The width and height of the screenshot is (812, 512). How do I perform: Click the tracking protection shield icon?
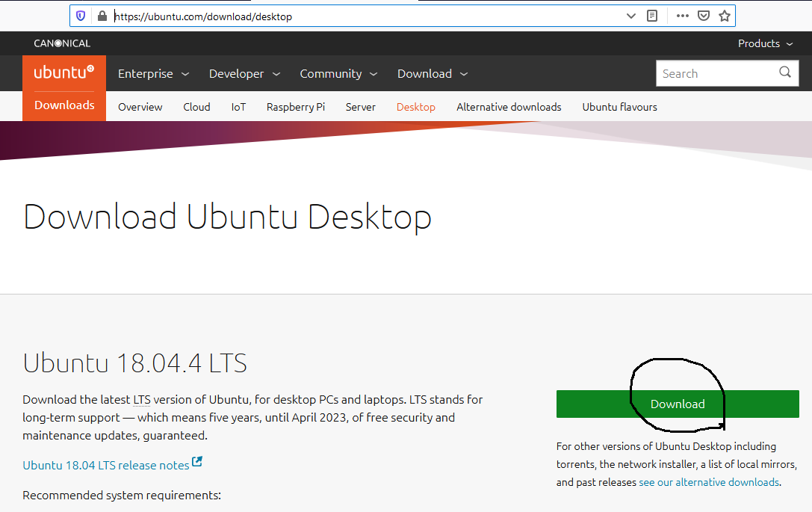click(81, 16)
